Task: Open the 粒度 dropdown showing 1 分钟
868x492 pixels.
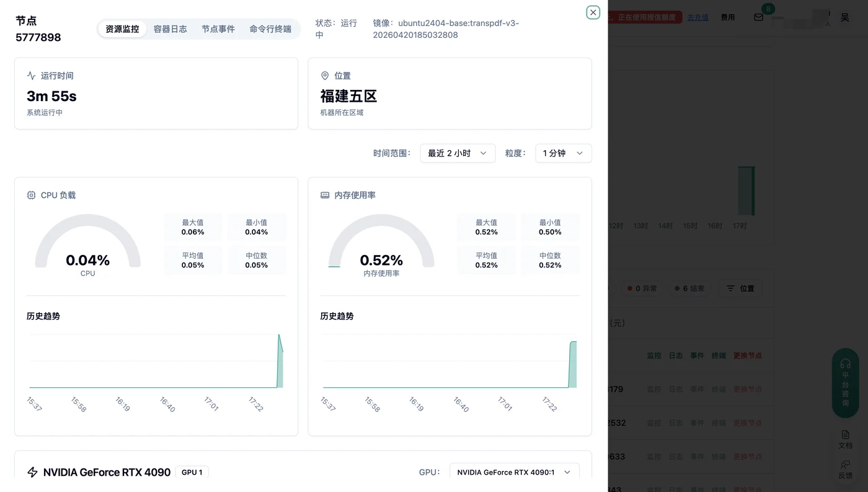Action: 564,153
